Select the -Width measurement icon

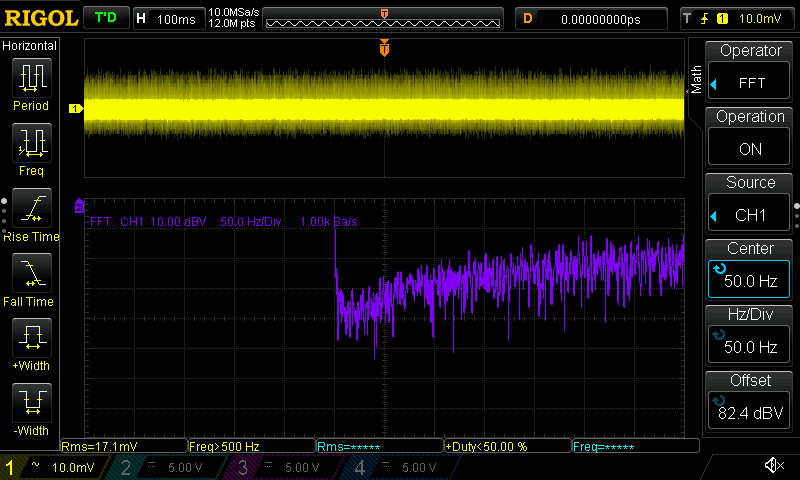30,404
